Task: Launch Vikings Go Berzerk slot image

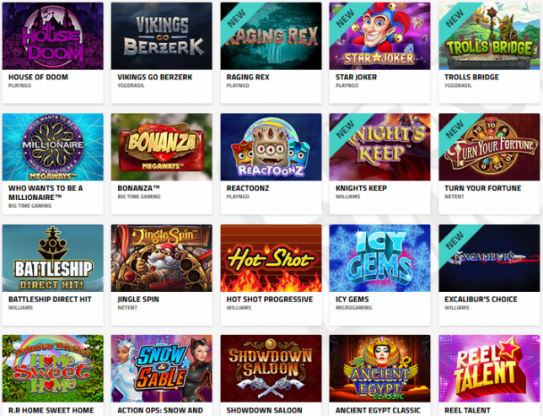Action: [161, 36]
